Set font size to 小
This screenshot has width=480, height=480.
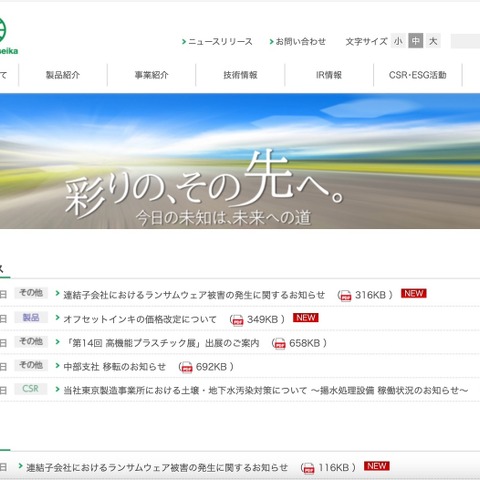[x=398, y=41]
